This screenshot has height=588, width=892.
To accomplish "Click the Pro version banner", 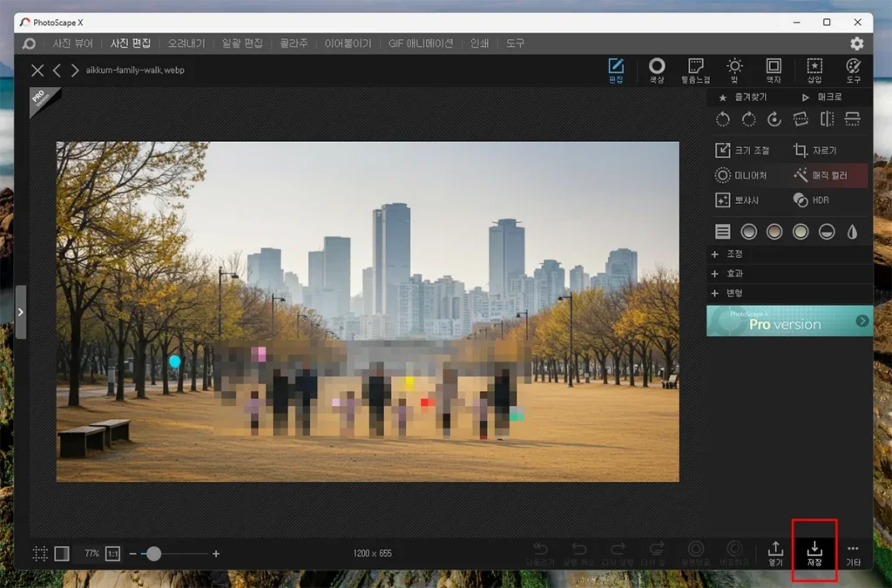I will pyautogui.click(x=789, y=321).
